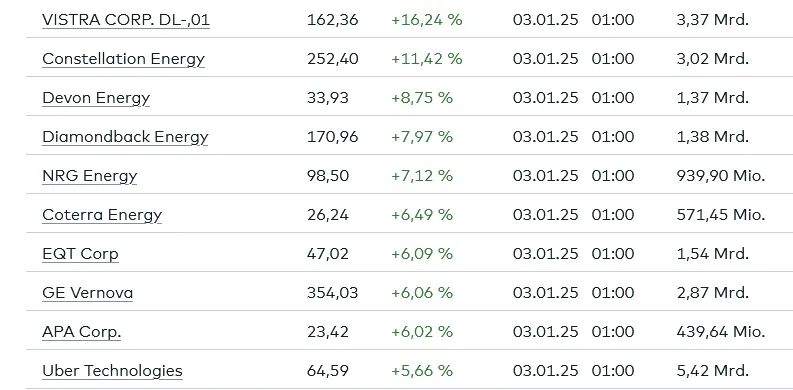
Task: Select the 439,64 Mio. volume for APA Corp.
Action: pos(721,332)
